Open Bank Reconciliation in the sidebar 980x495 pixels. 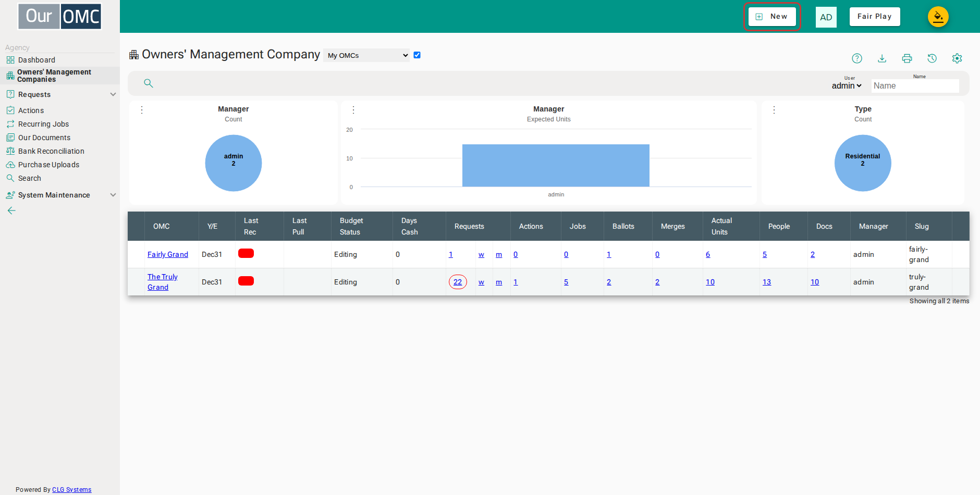(x=51, y=151)
